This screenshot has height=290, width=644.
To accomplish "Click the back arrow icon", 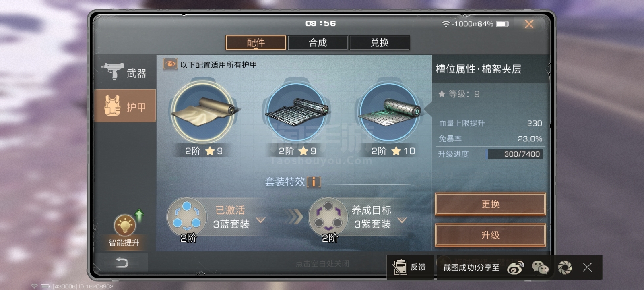I will coord(122,263).
